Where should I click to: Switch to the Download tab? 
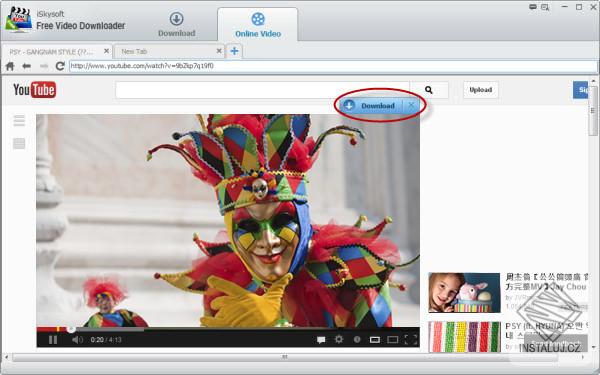pos(176,24)
